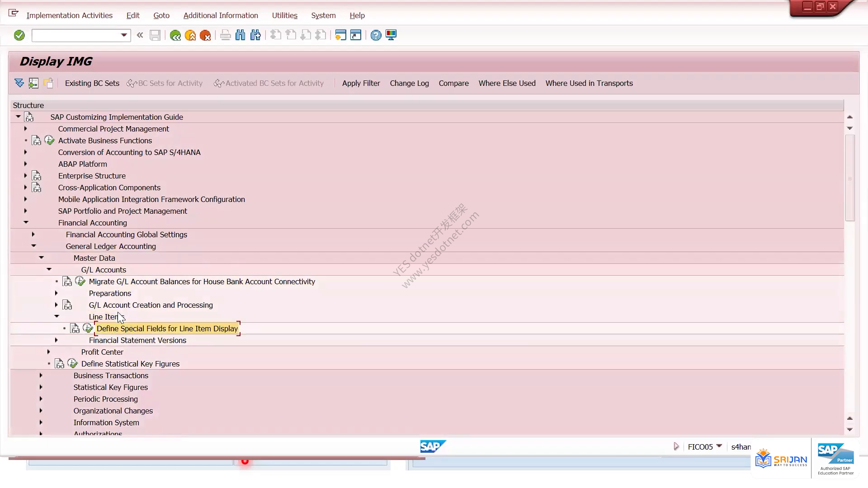Execute activity icon for Activate Business Functions
This screenshot has width=868, height=488.
coord(49,141)
